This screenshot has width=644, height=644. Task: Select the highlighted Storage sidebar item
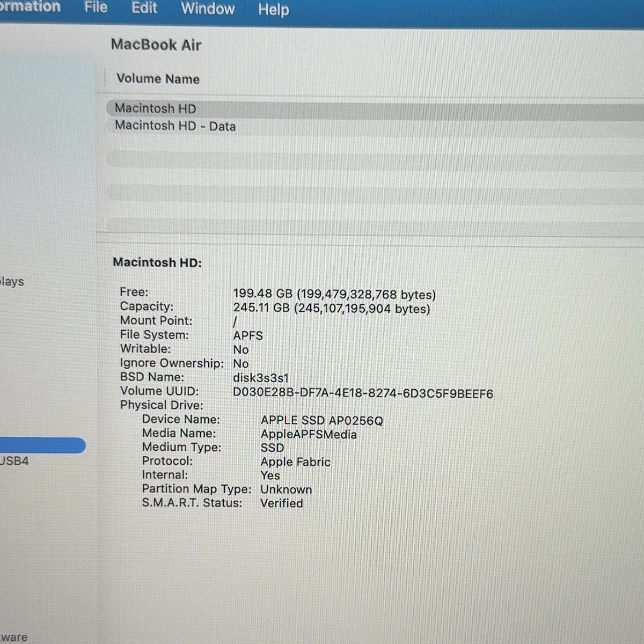click(x=42, y=445)
